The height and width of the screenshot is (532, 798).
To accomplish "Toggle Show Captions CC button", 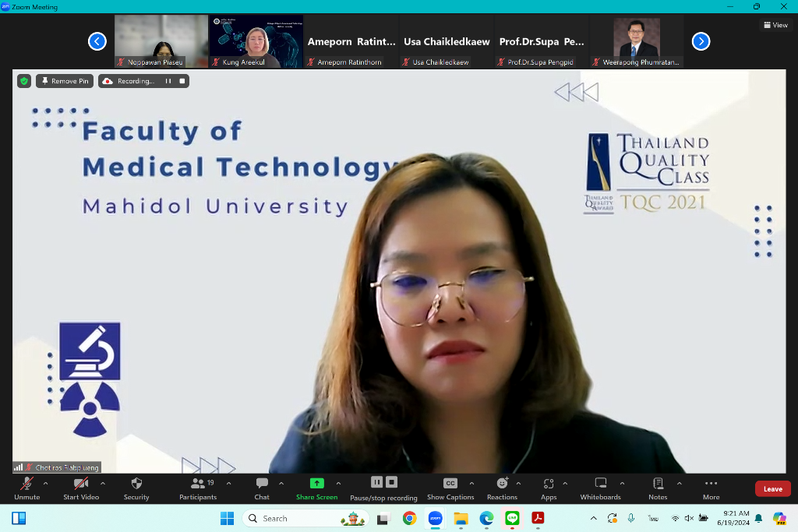I will (x=450, y=488).
